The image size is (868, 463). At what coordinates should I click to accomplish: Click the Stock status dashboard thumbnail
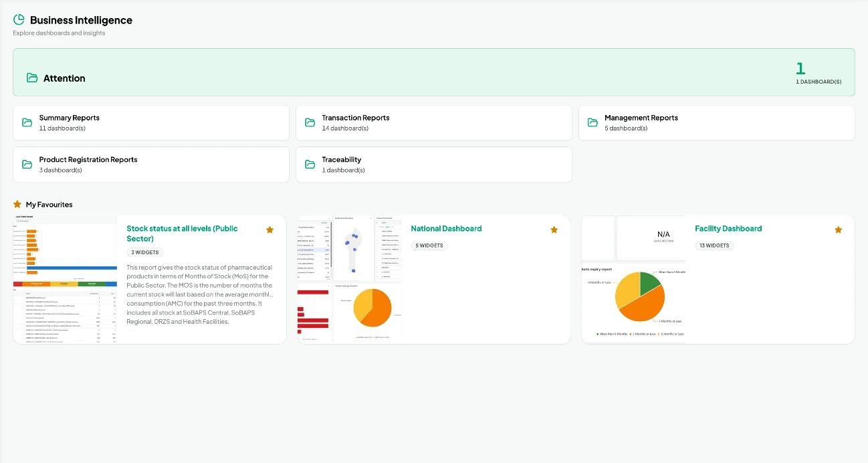[x=65, y=280]
